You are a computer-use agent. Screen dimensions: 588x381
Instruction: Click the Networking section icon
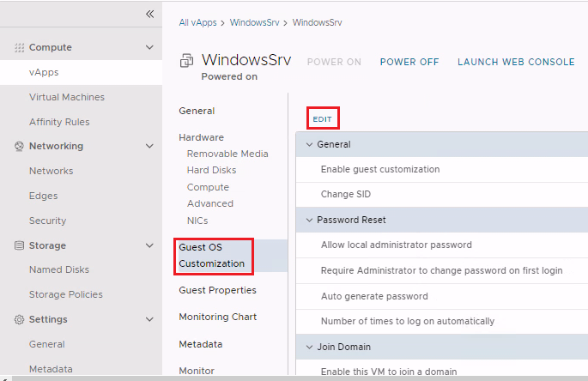pyautogui.click(x=20, y=147)
